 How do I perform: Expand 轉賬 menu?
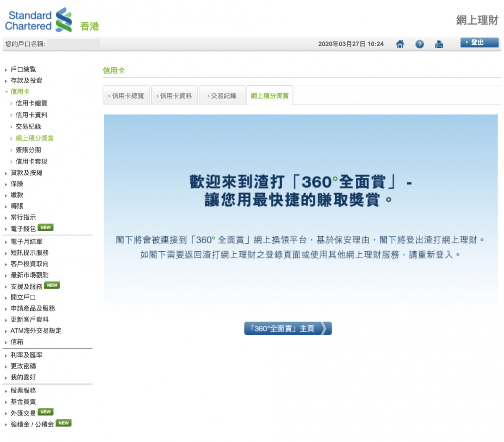17,206
